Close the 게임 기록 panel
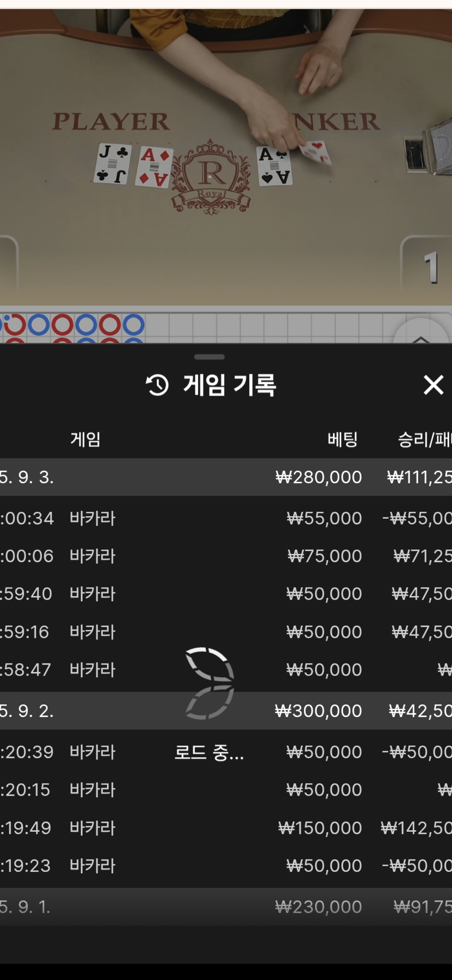The width and height of the screenshot is (452, 980). [433, 385]
